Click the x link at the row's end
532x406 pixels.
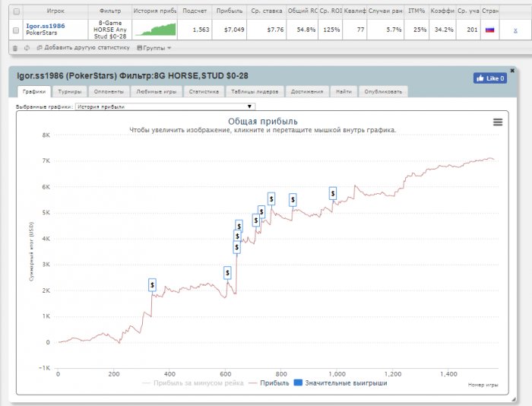point(515,30)
